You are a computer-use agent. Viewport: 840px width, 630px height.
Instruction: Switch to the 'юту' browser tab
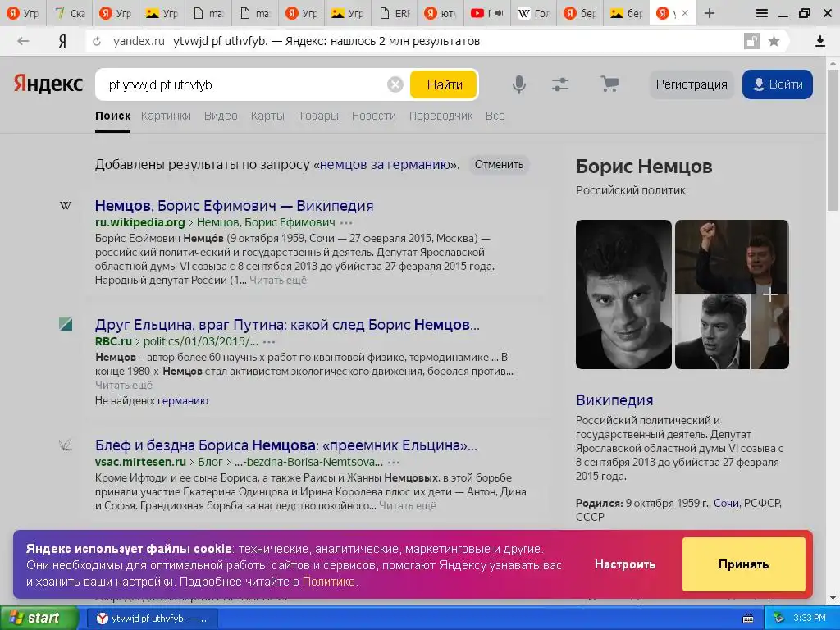point(440,13)
